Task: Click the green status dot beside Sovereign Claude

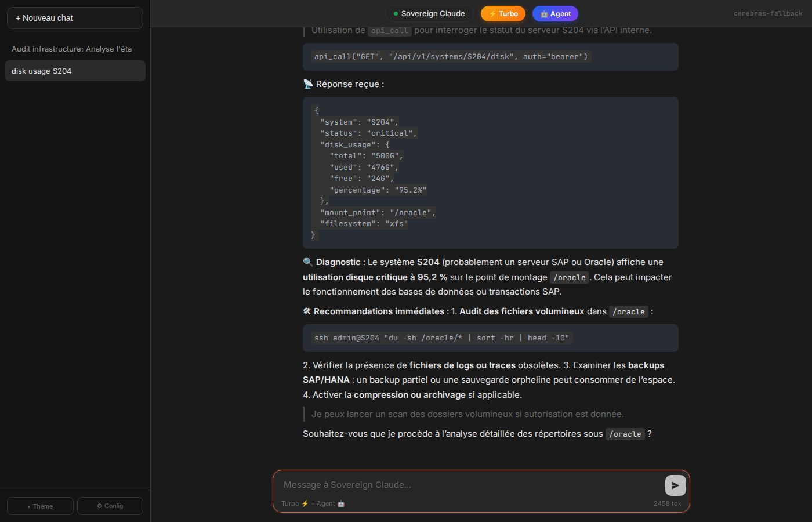Action: pyautogui.click(x=396, y=14)
